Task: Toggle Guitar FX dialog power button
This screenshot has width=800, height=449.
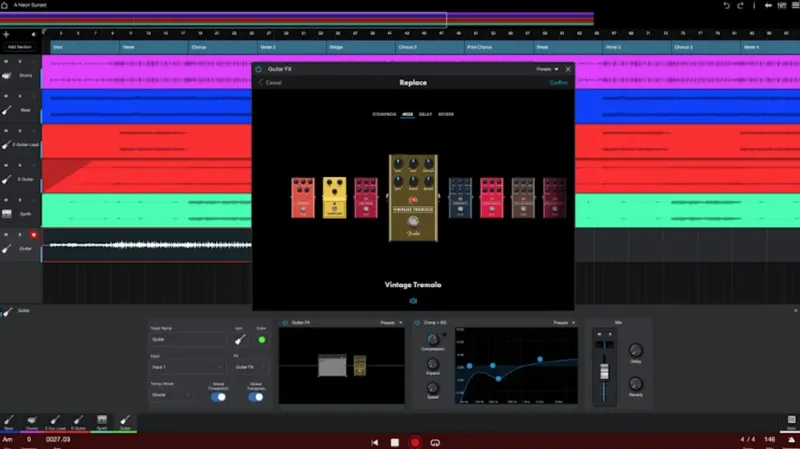Action: coord(259,69)
